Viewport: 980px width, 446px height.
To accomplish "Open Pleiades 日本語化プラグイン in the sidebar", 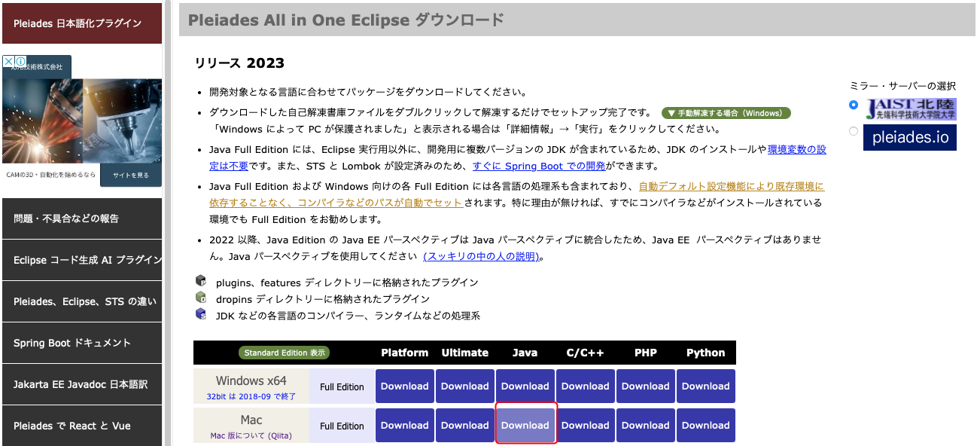I will point(81,23).
